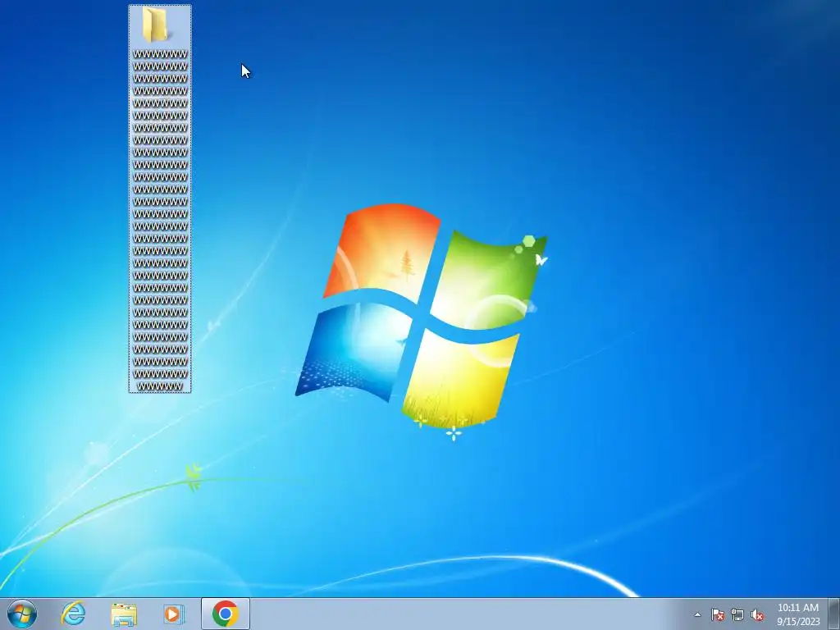Show hidden system tray icons
The height and width of the screenshot is (630, 840).
[x=697, y=614]
